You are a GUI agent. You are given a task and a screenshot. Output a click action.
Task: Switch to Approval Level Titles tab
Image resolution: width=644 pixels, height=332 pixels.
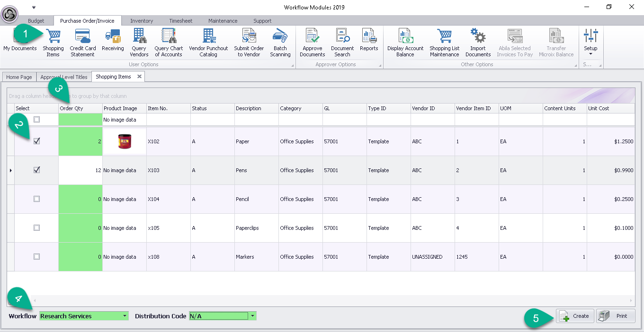click(64, 77)
